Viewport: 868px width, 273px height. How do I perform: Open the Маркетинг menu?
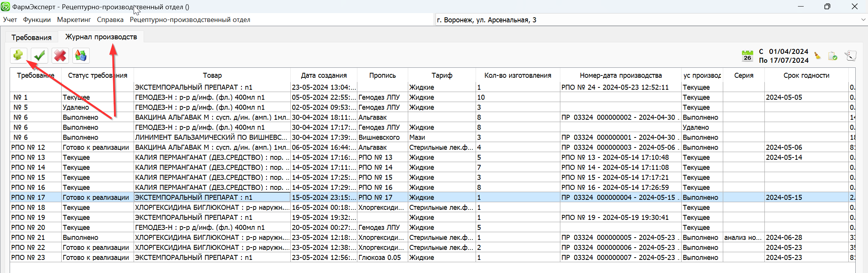pos(74,20)
